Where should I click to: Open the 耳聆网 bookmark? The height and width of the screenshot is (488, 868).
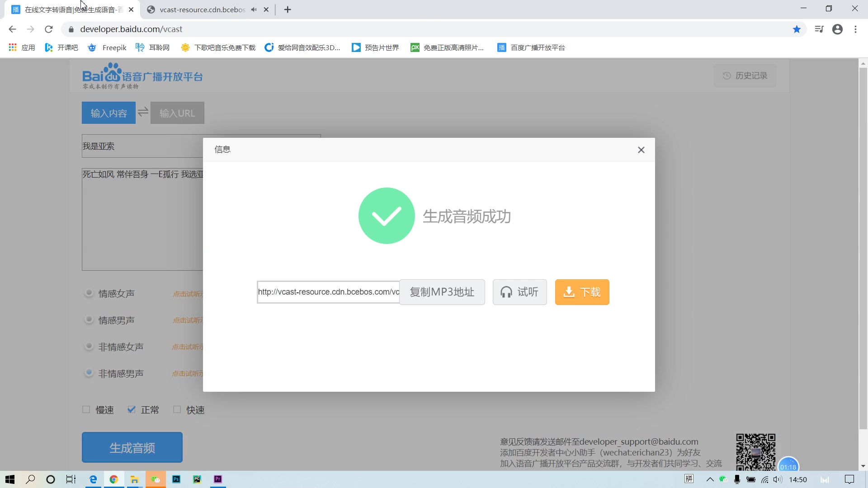pos(153,47)
